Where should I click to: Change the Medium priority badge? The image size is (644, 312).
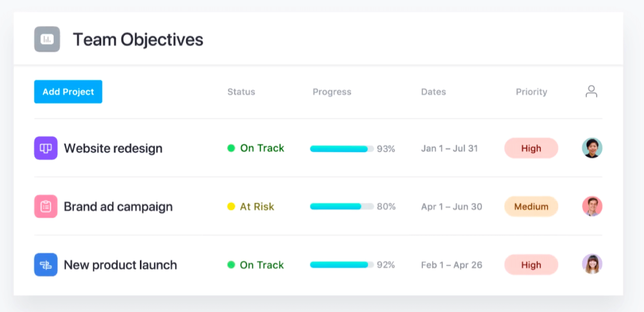[x=531, y=207]
